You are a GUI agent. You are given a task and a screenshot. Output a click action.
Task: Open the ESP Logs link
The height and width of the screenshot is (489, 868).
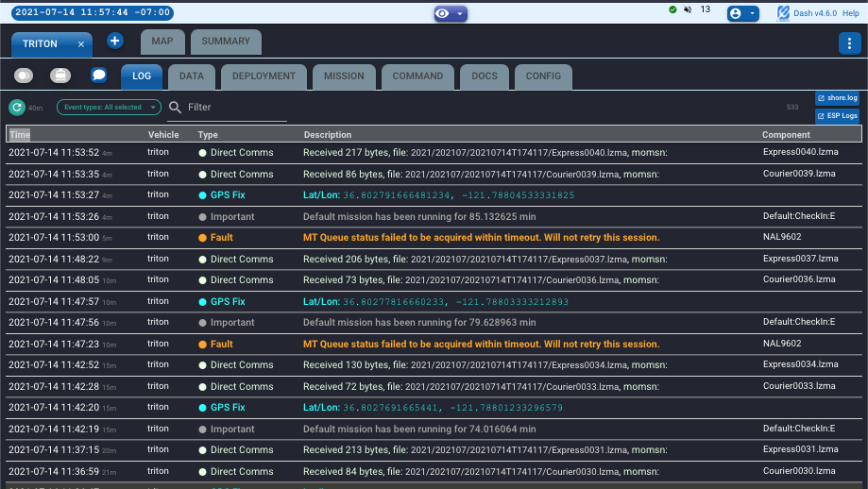click(837, 116)
